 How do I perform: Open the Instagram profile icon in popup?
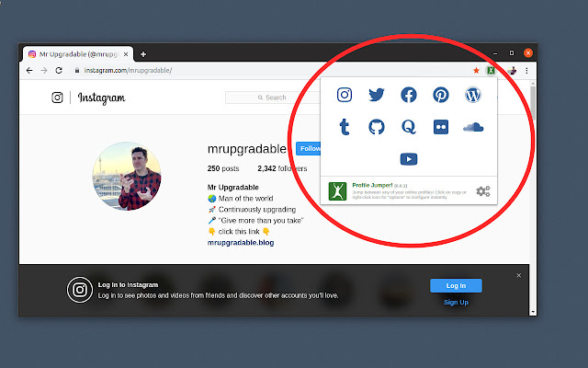[x=345, y=95]
